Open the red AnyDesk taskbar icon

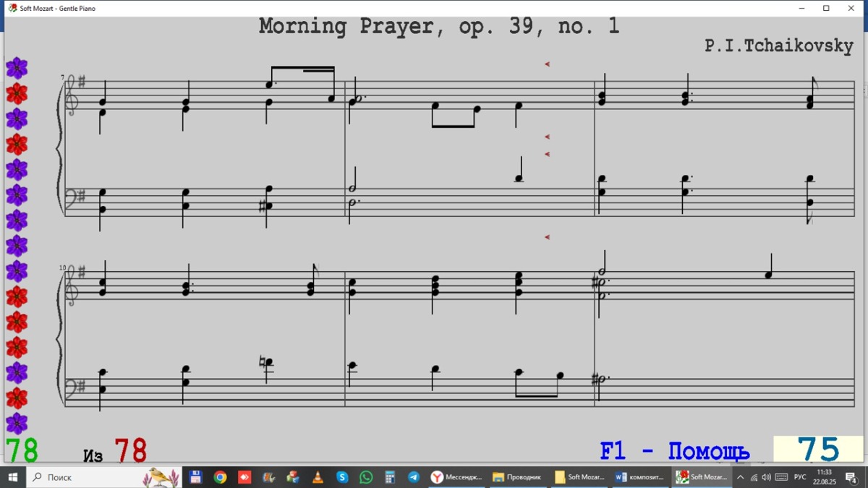244,477
